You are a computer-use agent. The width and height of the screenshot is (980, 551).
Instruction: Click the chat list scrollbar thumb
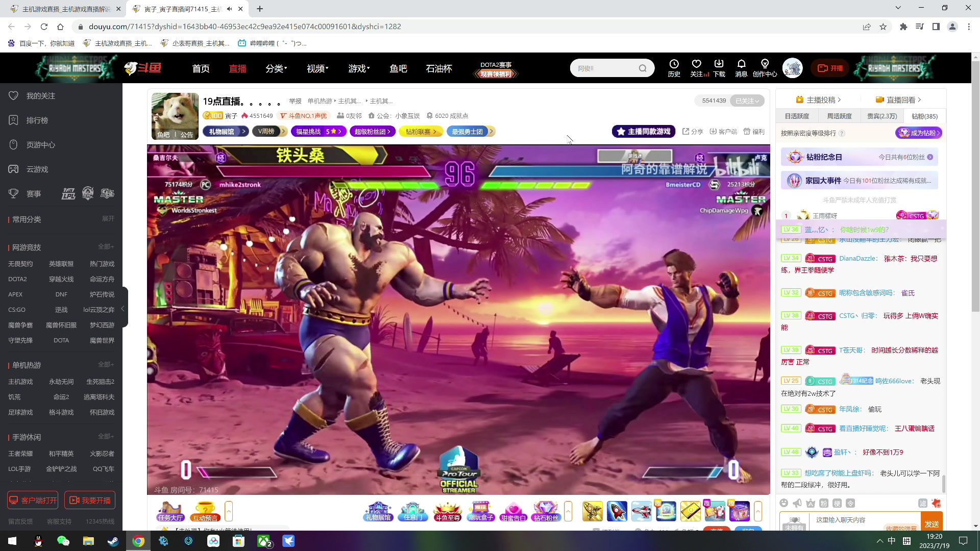(943, 484)
